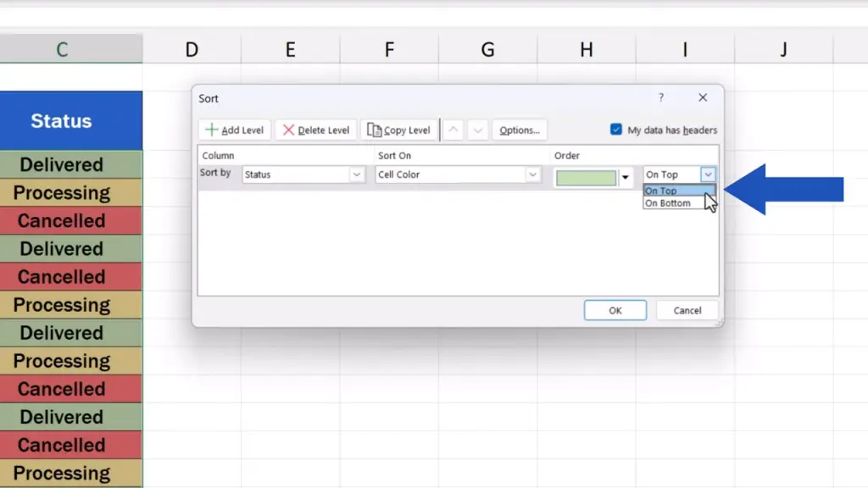Uncheck My data has headers checkbox
Image resolution: width=868 pixels, height=488 pixels.
click(x=616, y=130)
